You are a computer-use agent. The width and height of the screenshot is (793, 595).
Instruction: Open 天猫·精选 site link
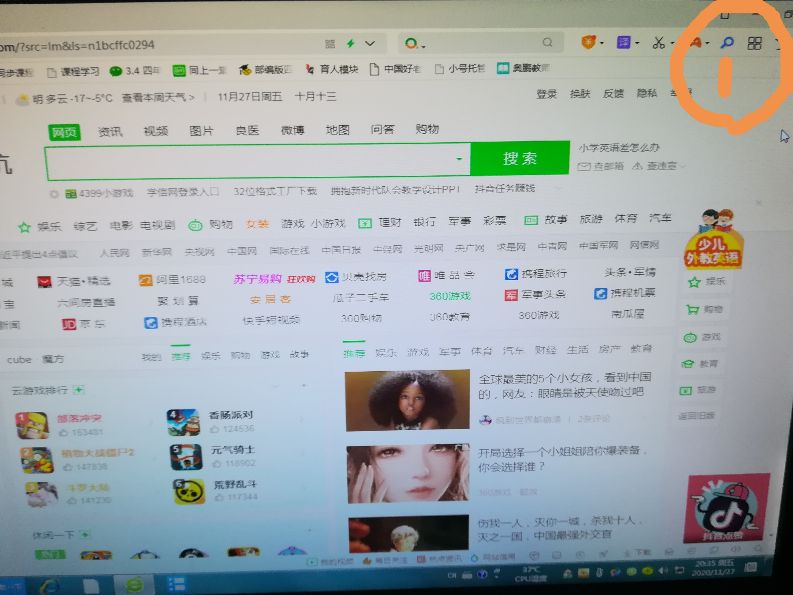[74, 281]
